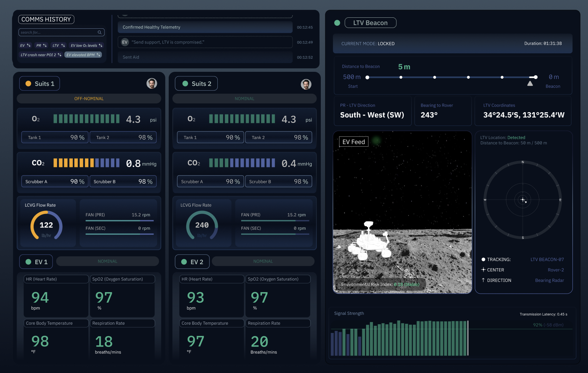
Task: Click the CURRENT MODE: LOCKED label
Action: 368,43
